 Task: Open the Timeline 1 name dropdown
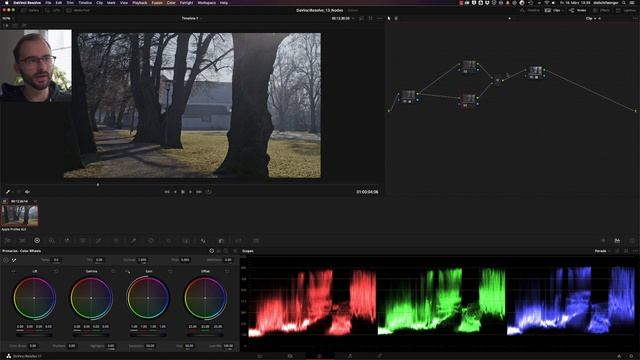(x=191, y=18)
